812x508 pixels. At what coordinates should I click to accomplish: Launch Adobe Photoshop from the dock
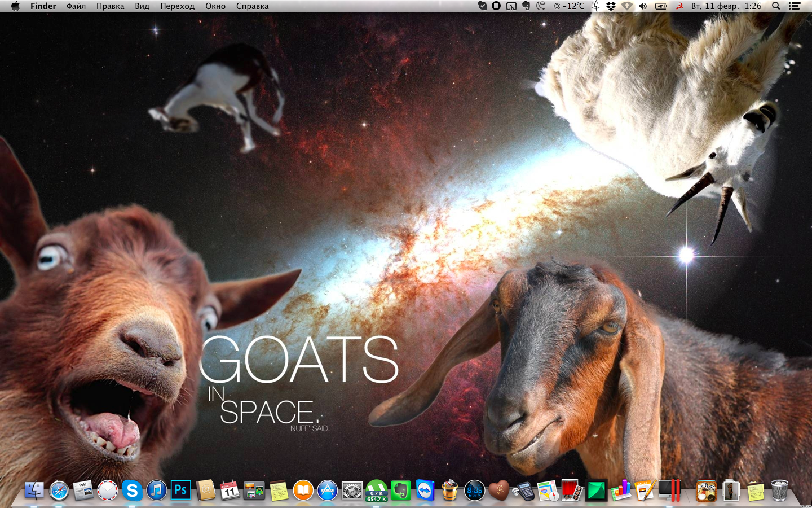click(181, 490)
